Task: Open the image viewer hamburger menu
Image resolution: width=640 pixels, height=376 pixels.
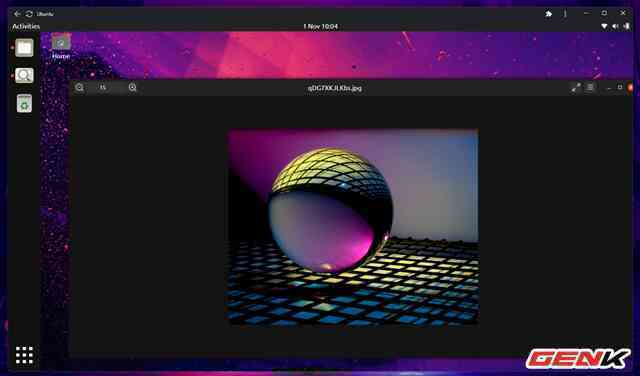Action: (x=590, y=87)
